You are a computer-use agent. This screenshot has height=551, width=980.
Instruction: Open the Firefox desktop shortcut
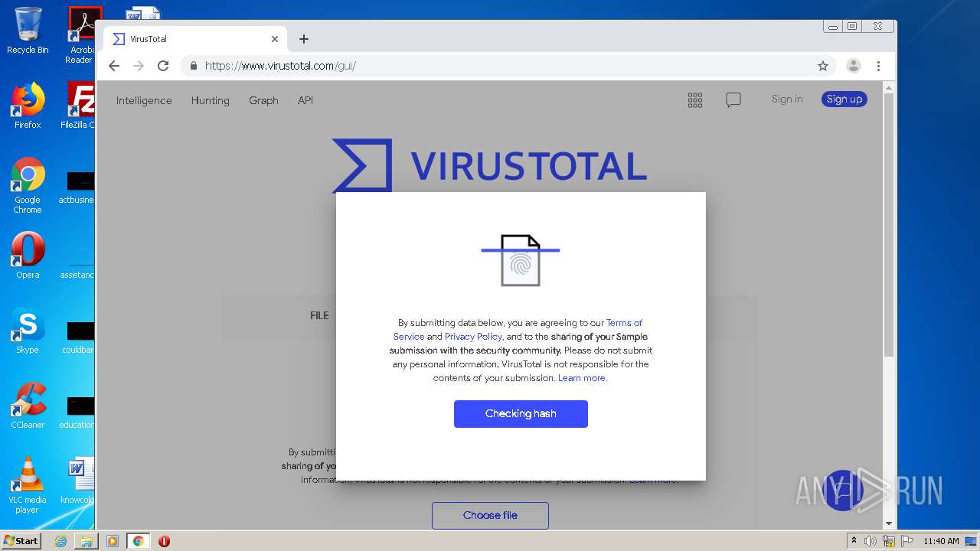click(x=28, y=106)
